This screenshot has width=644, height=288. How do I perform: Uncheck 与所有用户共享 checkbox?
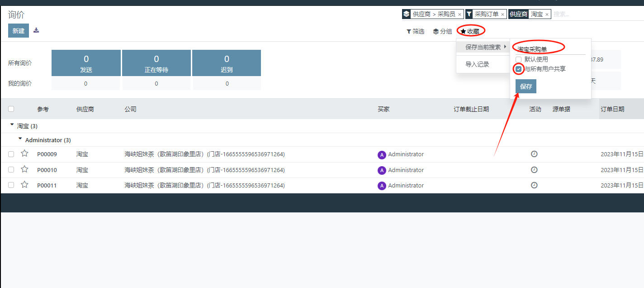pos(519,69)
